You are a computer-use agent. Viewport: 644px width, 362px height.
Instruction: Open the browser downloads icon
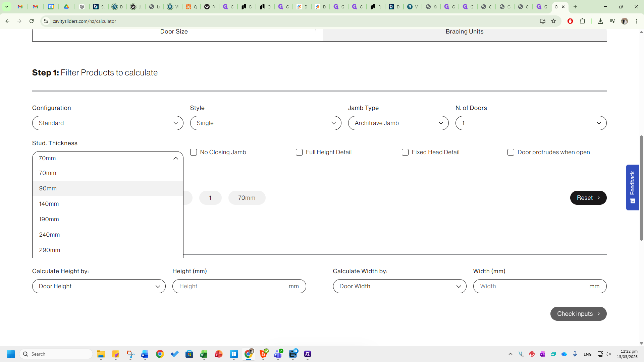click(x=600, y=21)
